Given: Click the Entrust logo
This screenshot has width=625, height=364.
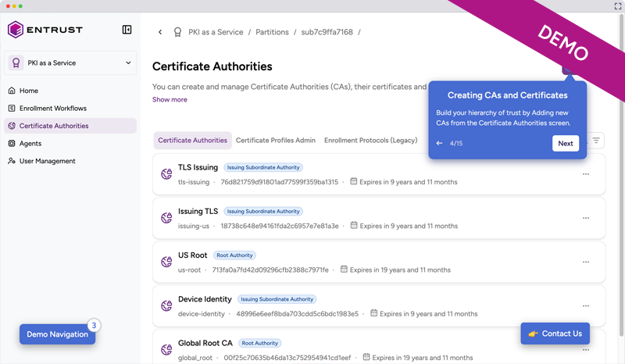Looking at the screenshot, I should (x=45, y=30).
